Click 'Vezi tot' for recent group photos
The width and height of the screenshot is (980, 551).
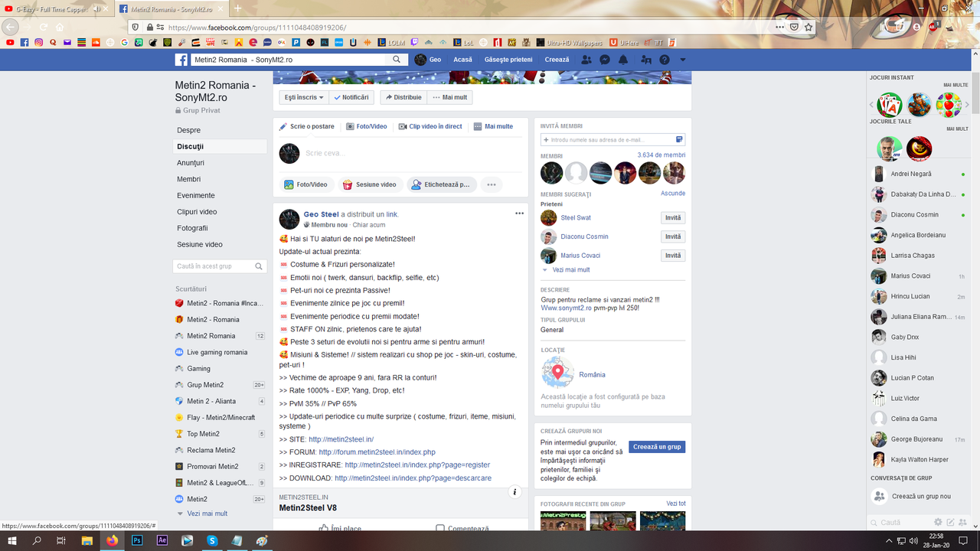click(676, 504)
